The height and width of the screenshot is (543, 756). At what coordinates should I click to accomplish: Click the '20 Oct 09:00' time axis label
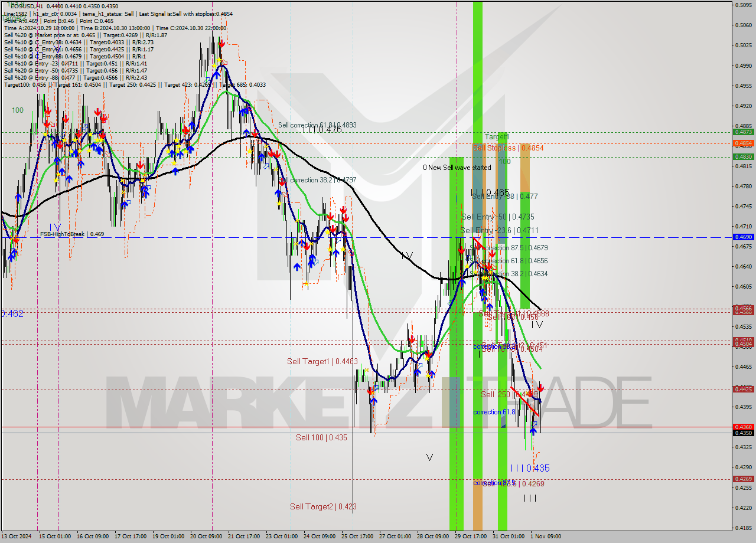tap(206, 537)
